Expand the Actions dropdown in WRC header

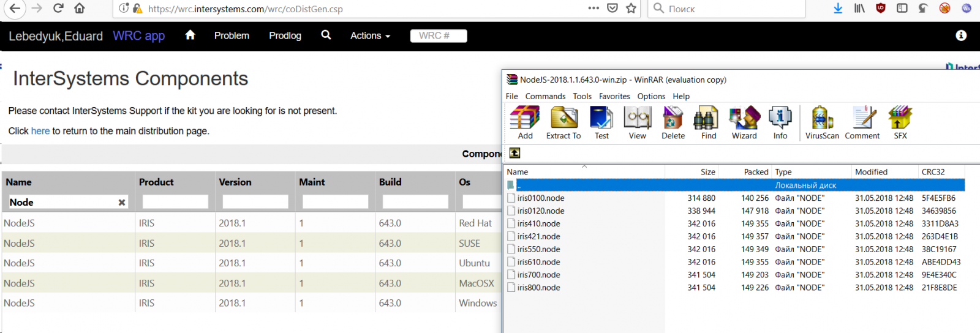click(x=370, y=36)
